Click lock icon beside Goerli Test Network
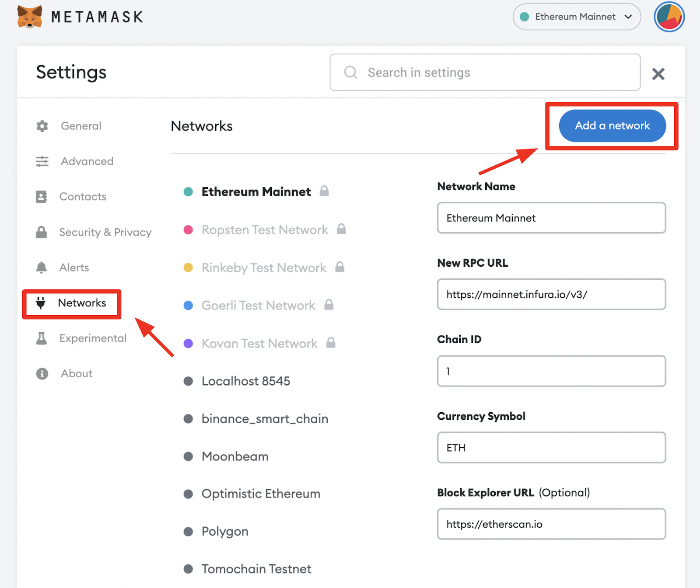This screenshot has height=588, width=700. pyautogui.click(x=329, y=304)
